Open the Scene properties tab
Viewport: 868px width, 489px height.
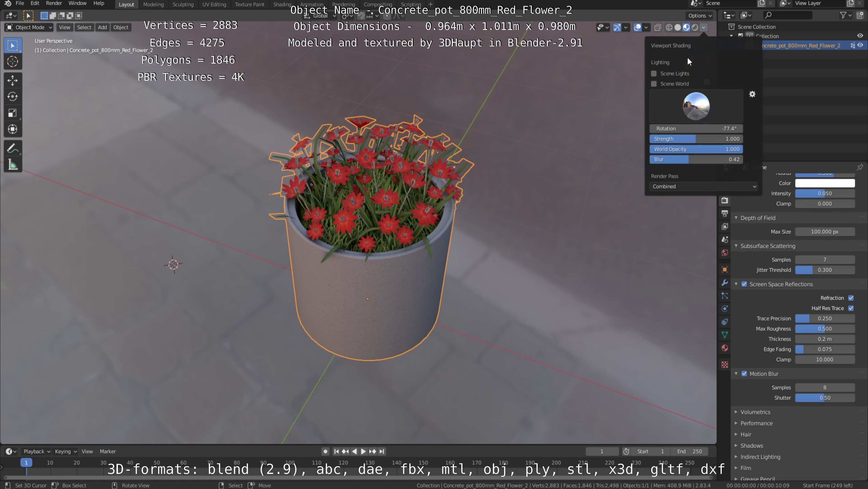click(x=725, y=240)
